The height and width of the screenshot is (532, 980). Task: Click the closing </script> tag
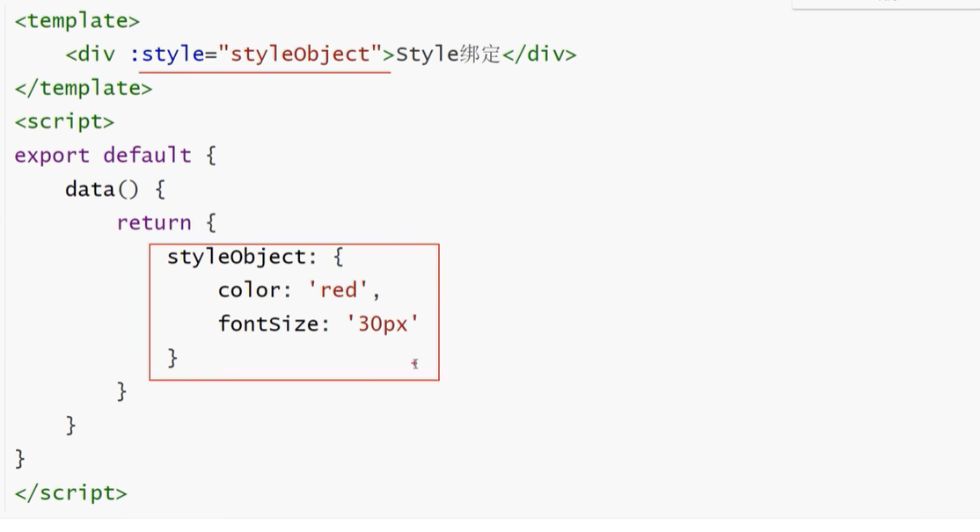(70, 493)
